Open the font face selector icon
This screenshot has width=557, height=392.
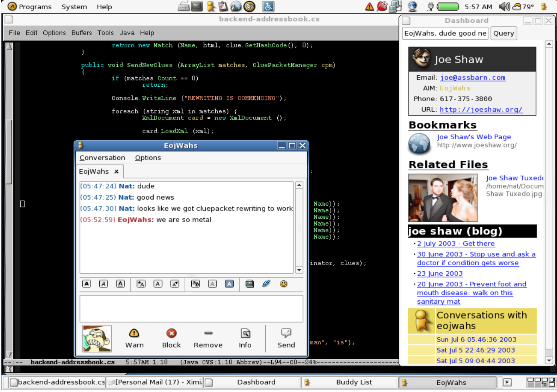[195, 284]
